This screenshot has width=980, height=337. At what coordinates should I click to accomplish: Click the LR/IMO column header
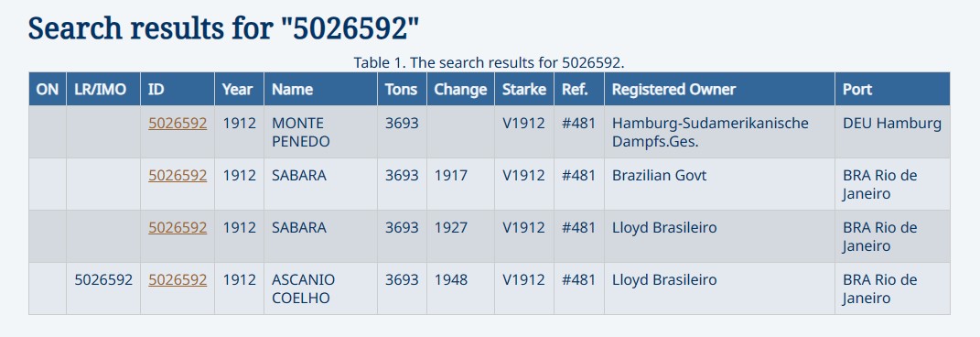(103, 90)
